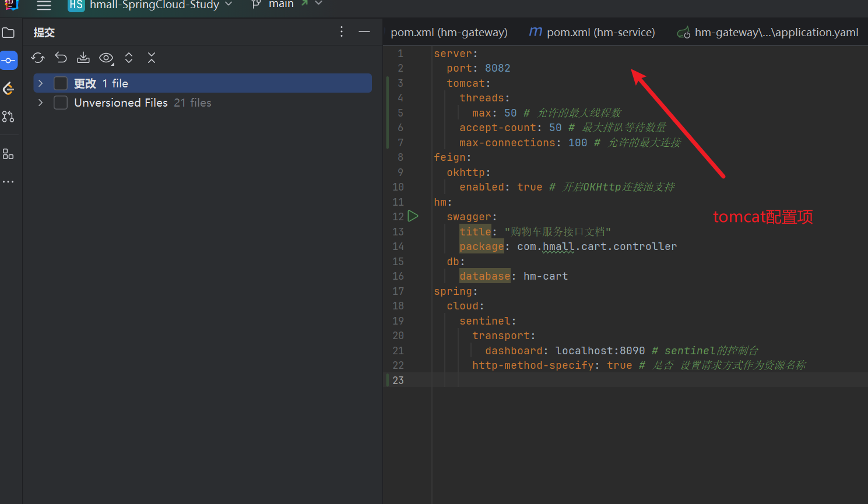
Task: Switch to pom.xml (hm-gateway) tab
Action: [449, 33]
